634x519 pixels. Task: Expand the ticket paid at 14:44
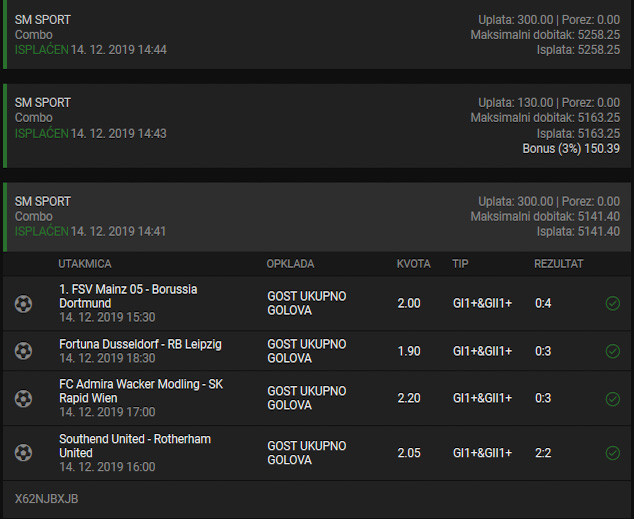(317, 34)
